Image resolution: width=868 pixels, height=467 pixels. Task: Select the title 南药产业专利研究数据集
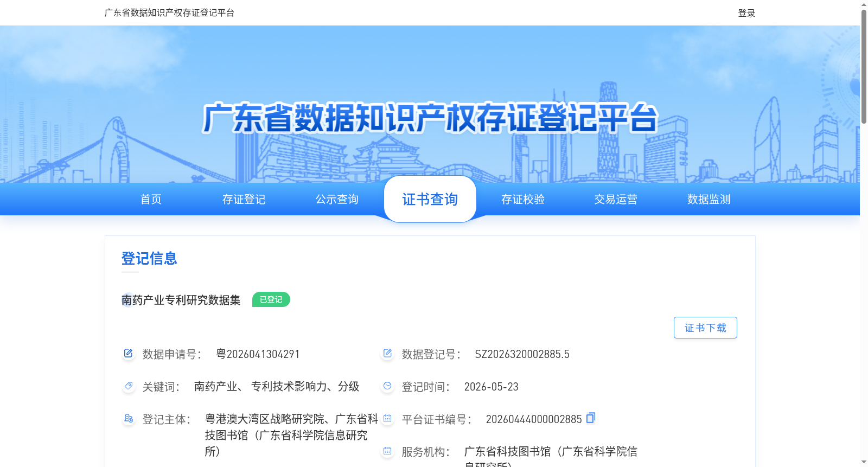[x=181, y=300]
